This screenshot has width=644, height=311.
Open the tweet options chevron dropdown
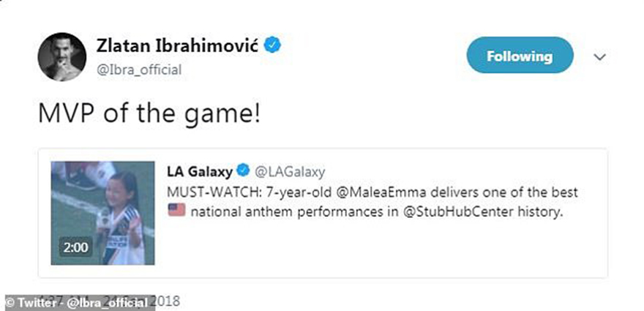pos(600,56)
